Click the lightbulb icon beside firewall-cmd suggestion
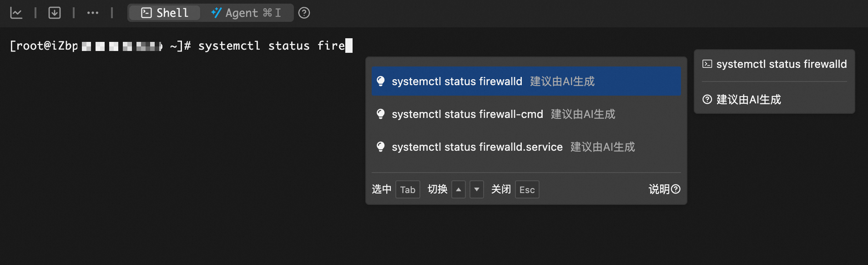The width and height of the screenshot is (868, 265). (381, 114)
